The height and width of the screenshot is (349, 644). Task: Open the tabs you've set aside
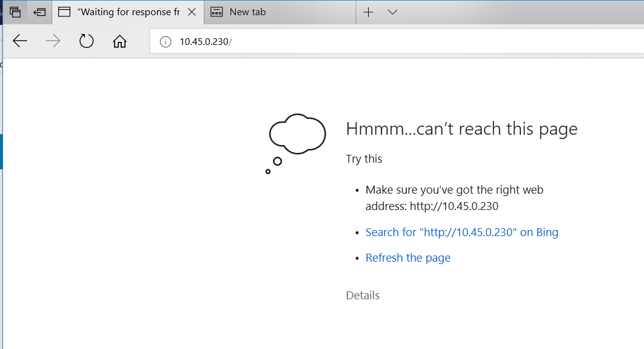[x=15, y=12]
